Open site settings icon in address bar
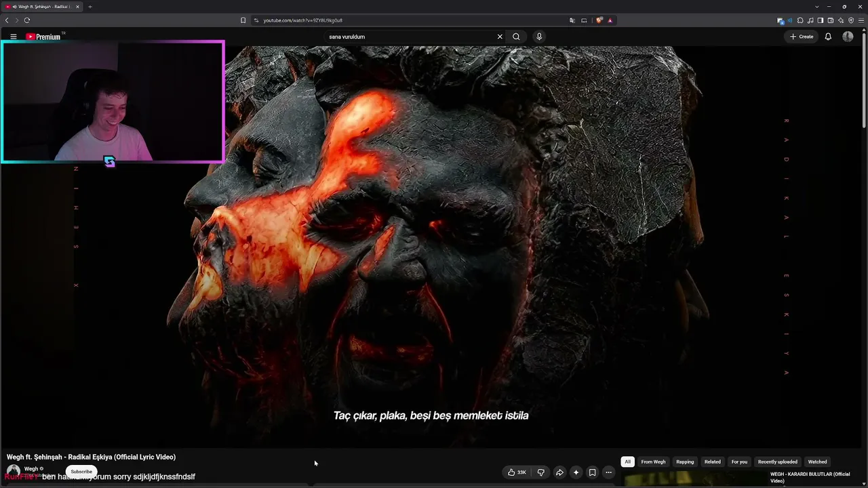 coord(256,20)
